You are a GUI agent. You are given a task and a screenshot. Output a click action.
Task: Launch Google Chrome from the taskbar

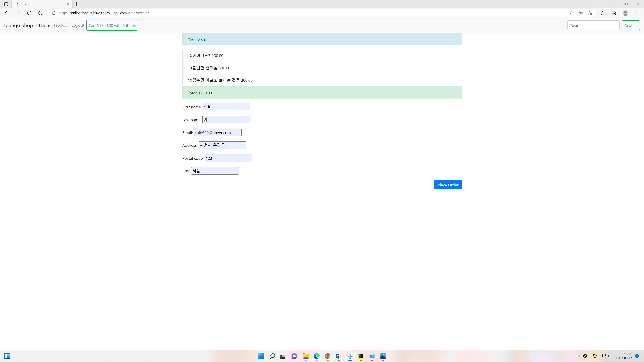click(x=328, y=356)
